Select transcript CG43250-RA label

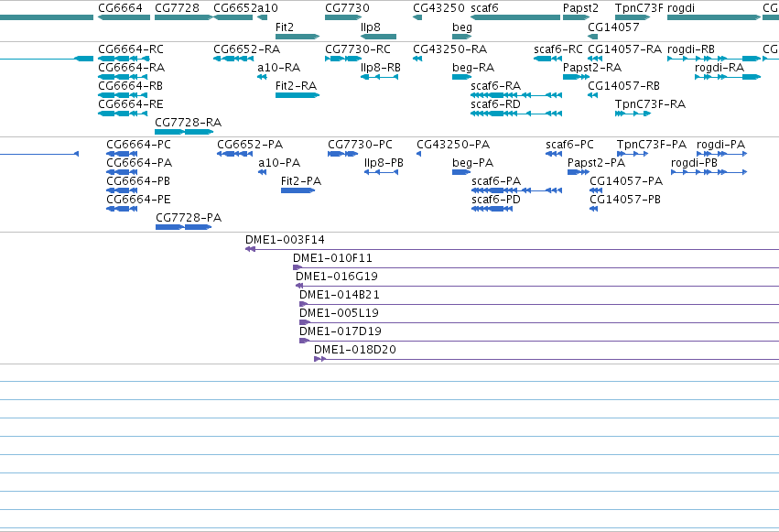pyautogui.click(x=450, y=49)
